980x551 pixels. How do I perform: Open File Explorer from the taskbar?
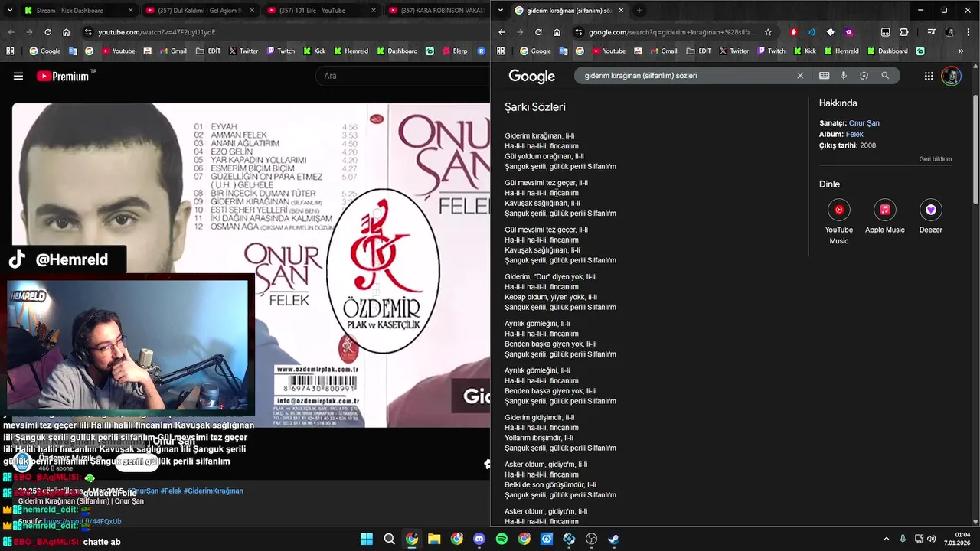click(x=434, y=539)
